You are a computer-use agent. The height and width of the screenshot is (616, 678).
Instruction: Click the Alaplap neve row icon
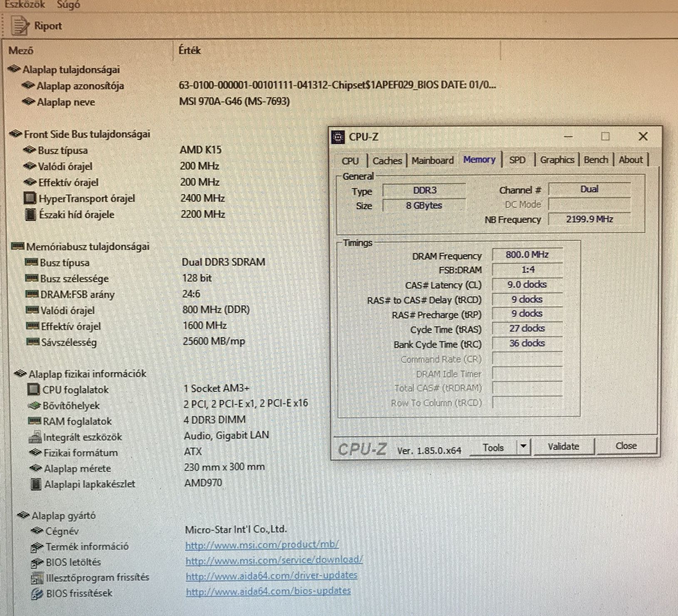point(29,101)
